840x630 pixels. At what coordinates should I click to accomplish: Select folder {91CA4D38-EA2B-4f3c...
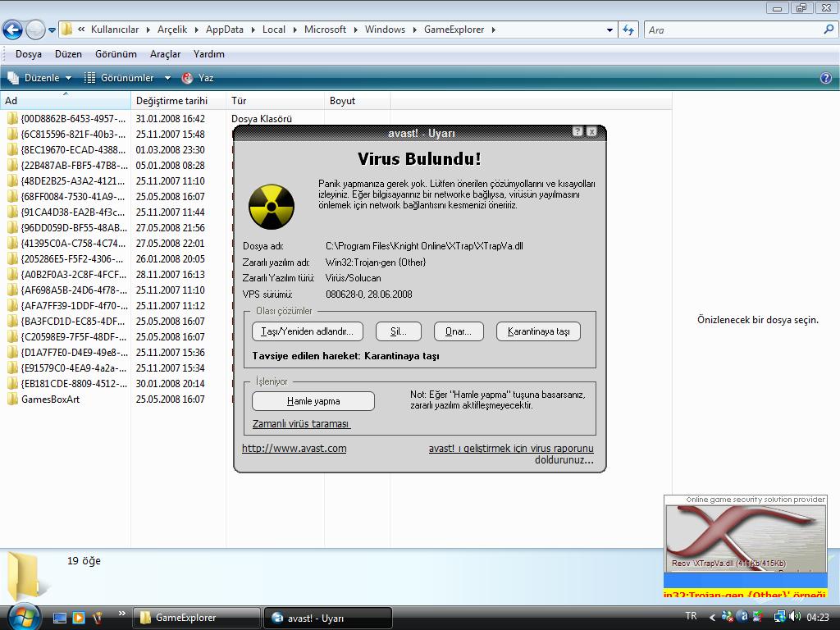pyautogui.click(x=67, y=212)
